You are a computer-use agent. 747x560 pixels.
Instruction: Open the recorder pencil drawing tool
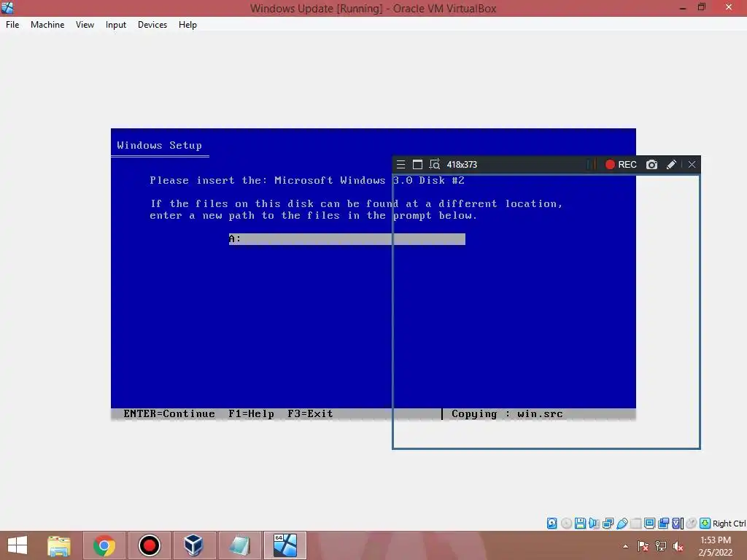click(671, 164)
